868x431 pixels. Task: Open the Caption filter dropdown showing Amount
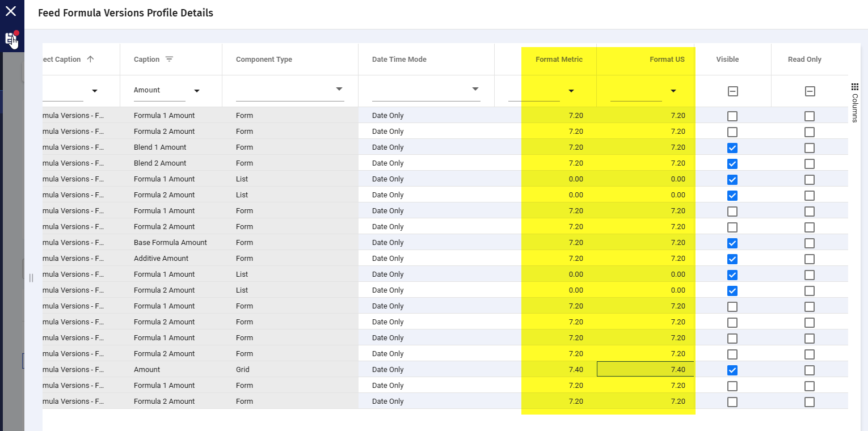tap(197, 91)
